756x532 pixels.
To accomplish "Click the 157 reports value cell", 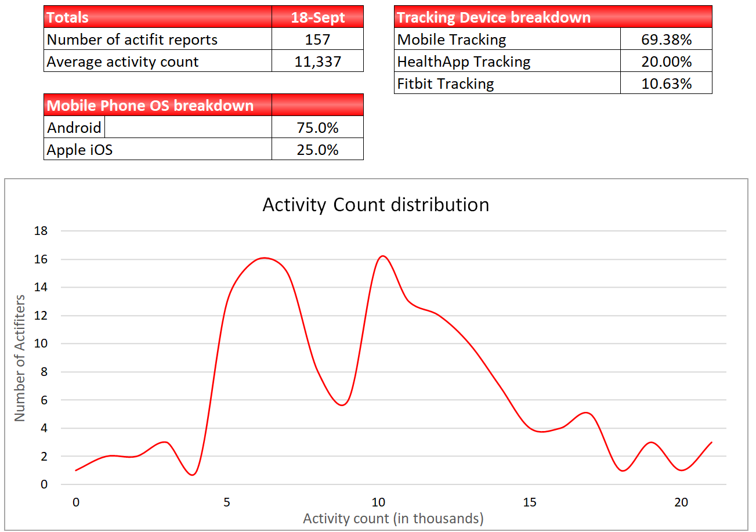I will (317, 39).
